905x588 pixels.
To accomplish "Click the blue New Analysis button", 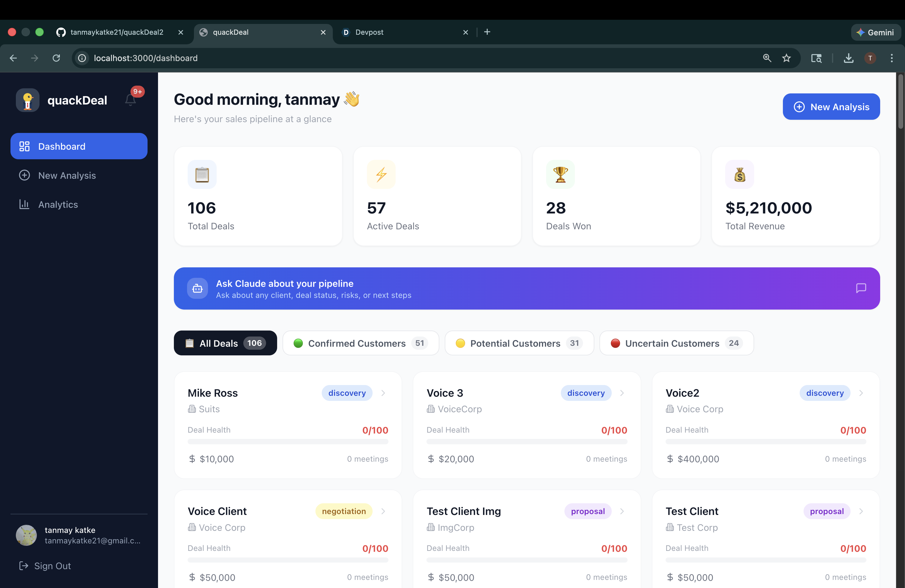I will point(831,107).
